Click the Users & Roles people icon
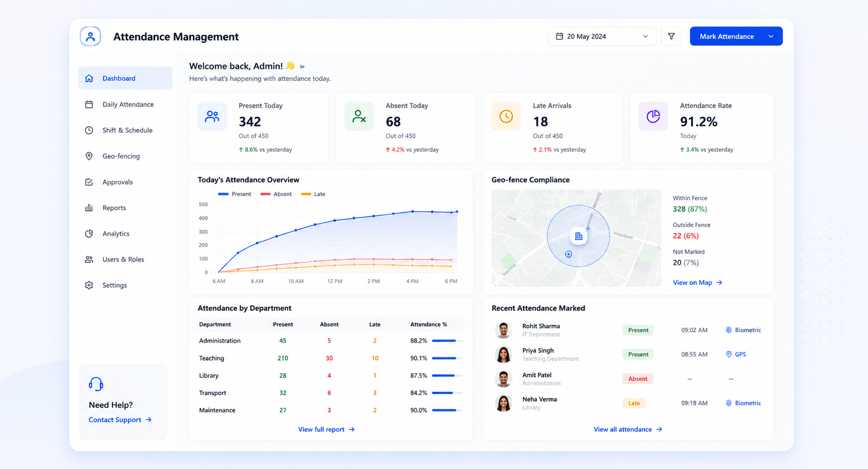 point(89,259)
